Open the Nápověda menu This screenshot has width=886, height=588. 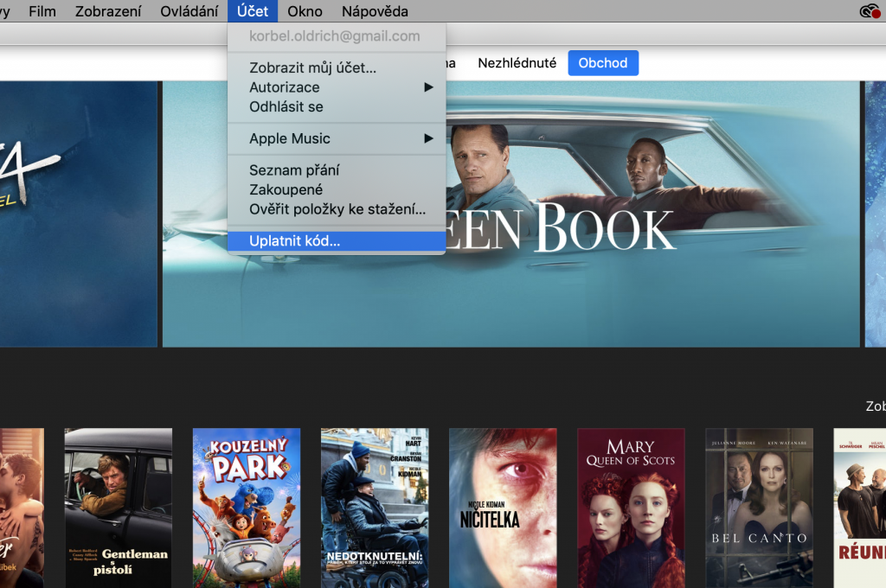click(375, 11)
